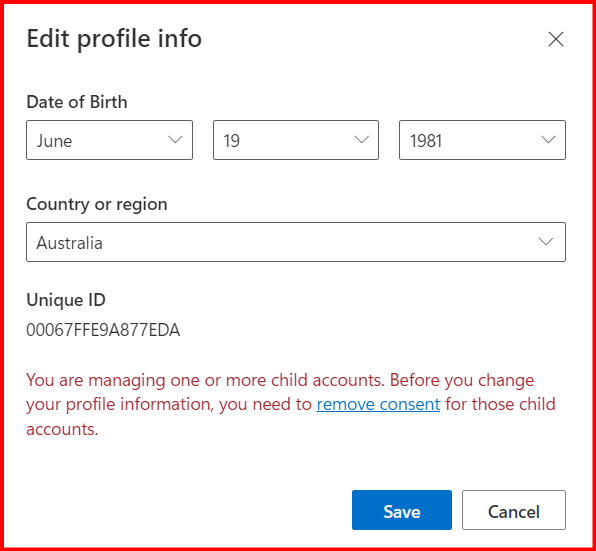Click the chevron arrow in day field

(x=361, y=139)
